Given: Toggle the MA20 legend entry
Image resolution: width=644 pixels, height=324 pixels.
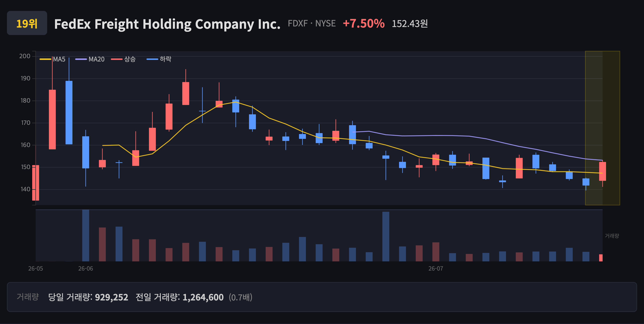Looking at the screenshot, I should click(90, 59).
